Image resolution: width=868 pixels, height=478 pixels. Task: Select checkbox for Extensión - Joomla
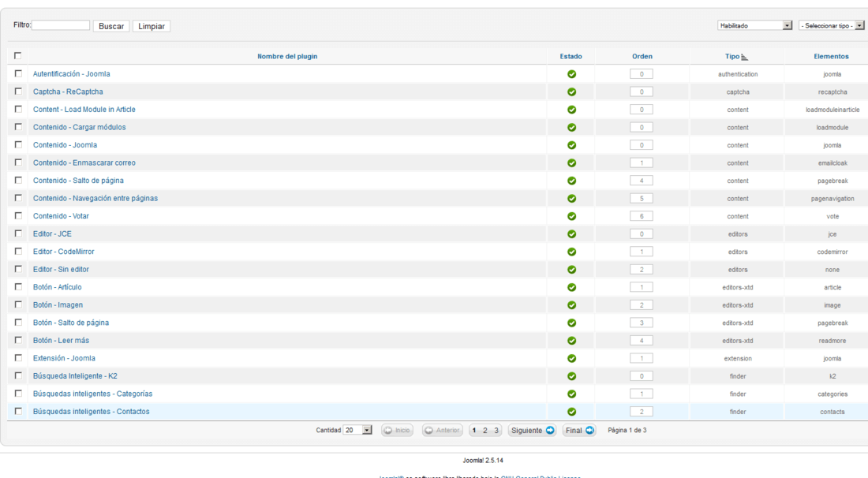tap(18, 358)
